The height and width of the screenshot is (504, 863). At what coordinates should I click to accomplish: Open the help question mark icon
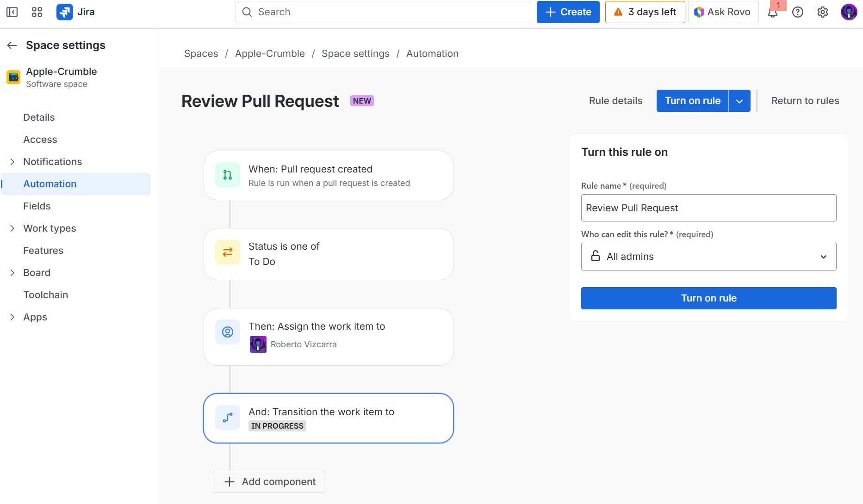(x=797, y=12)
